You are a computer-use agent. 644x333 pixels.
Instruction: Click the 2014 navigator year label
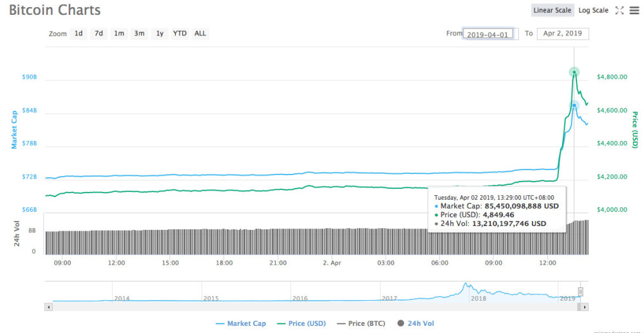122,298
